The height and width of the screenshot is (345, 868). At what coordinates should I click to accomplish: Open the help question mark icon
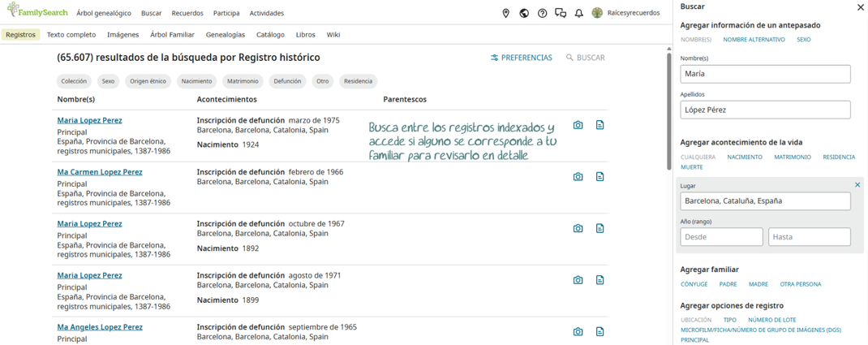543,13
